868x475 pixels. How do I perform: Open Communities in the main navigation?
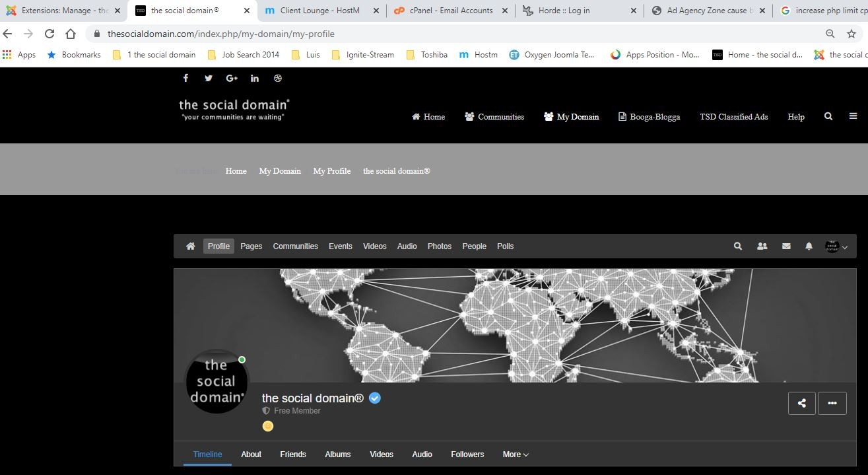tap(494, 117)
